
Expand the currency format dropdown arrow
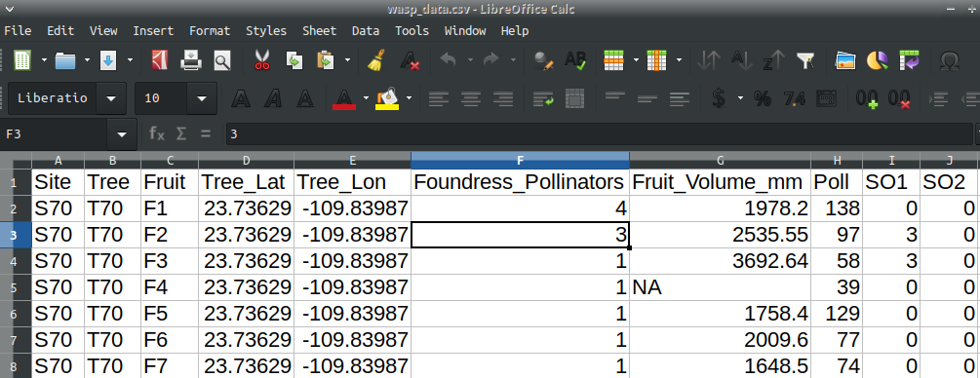click(x=741, y=98)
